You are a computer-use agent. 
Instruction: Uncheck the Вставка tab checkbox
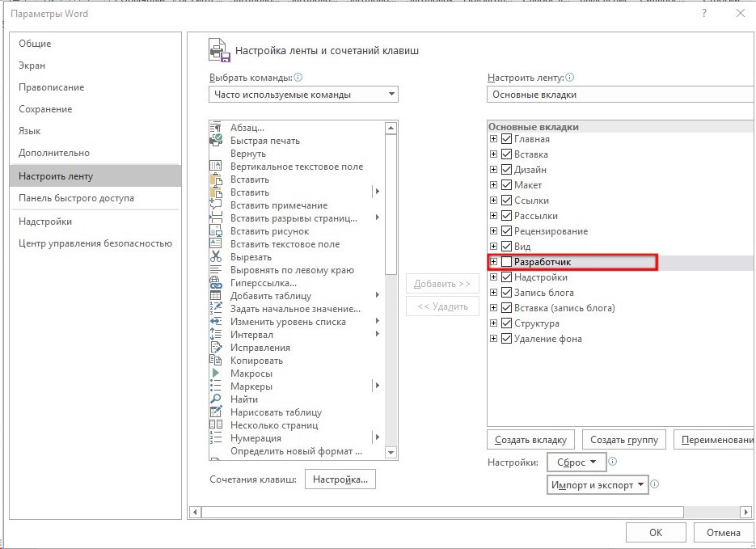(x=506, y=154)
